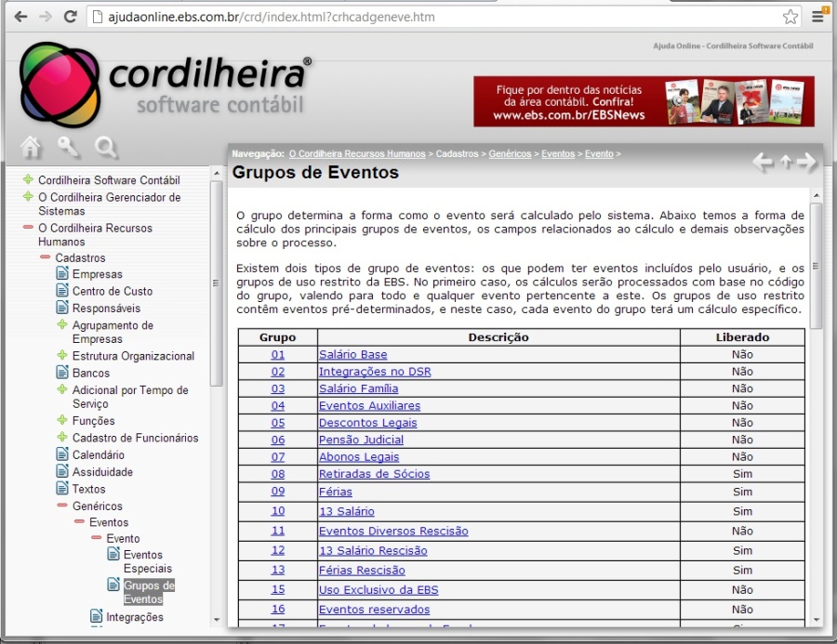Open Empresas page icon in tree
Viewport: 837px width, 644px height.
(62, 273)
